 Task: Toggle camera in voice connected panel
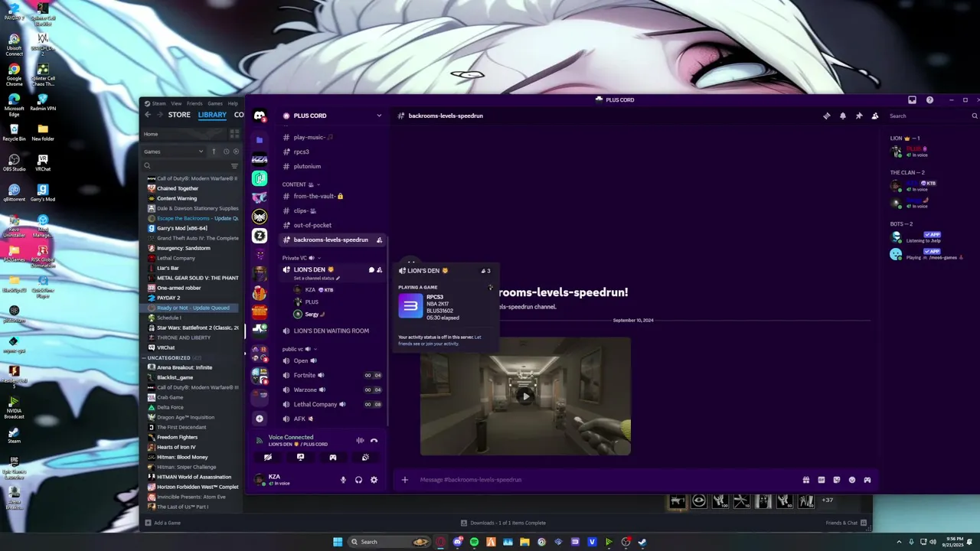tap(268, 457)
